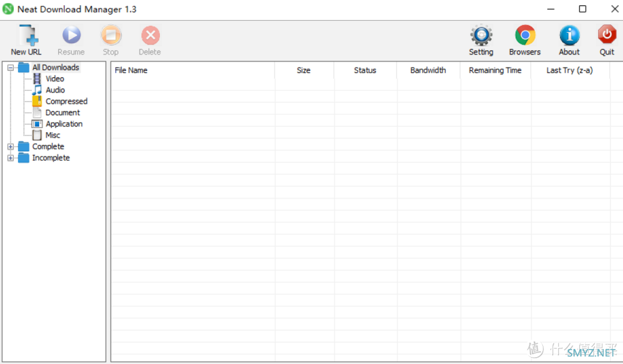Select the Audio category
This screenshot has height=364, width=623.
(55, 90)
